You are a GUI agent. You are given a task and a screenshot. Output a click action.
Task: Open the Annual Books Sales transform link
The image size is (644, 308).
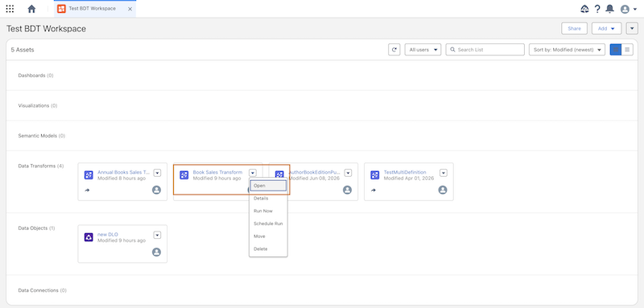pyautogui.click(x=124, y=172)
